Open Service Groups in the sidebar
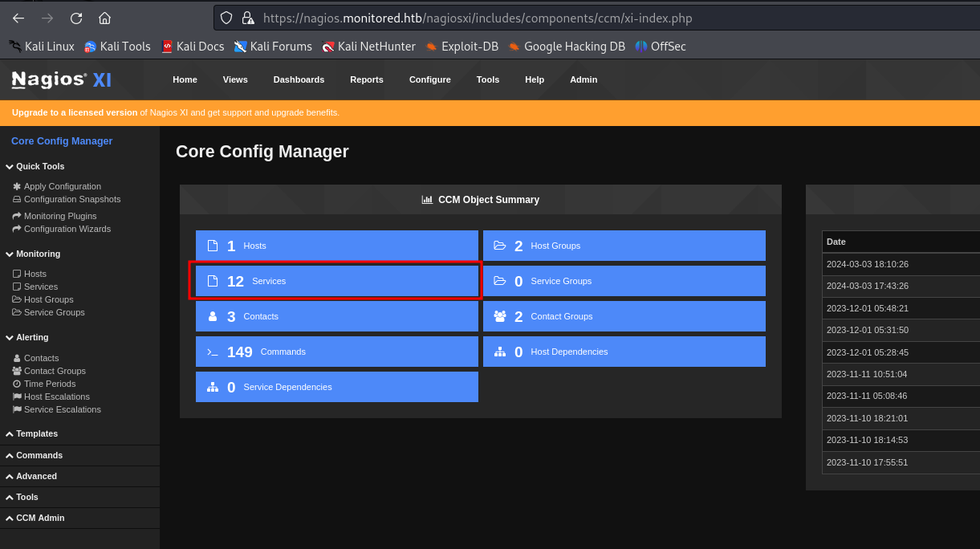The width and height of the screenshot is (980, 549). point(49,312)
